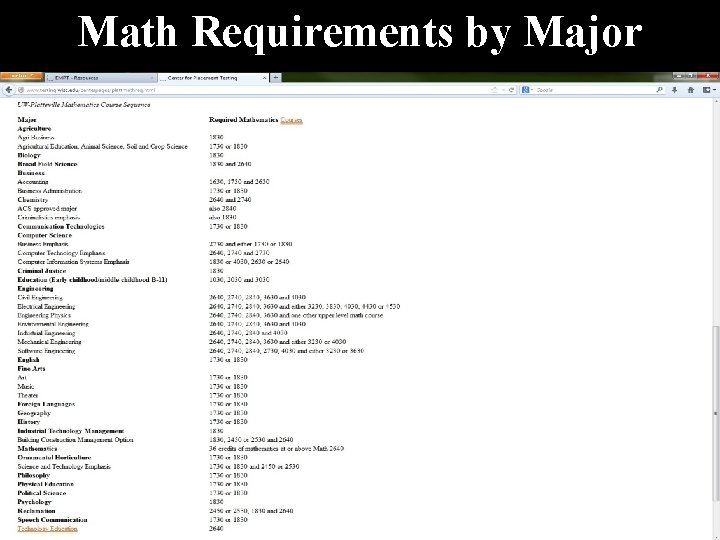This screenshot has width=720, height=540.
Task: Click 'Required Mathematics' column header
Action: coord(243,120)
